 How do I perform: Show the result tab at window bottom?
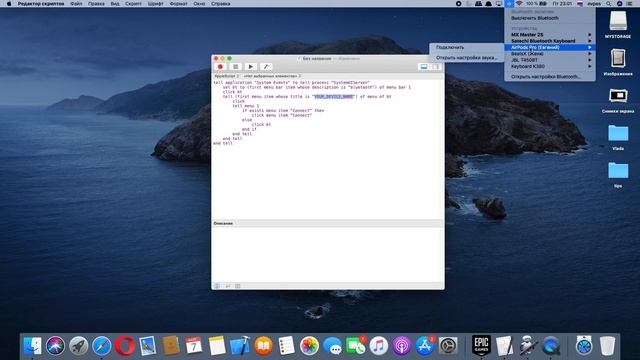pyautogui.click(x=227, y=286)
